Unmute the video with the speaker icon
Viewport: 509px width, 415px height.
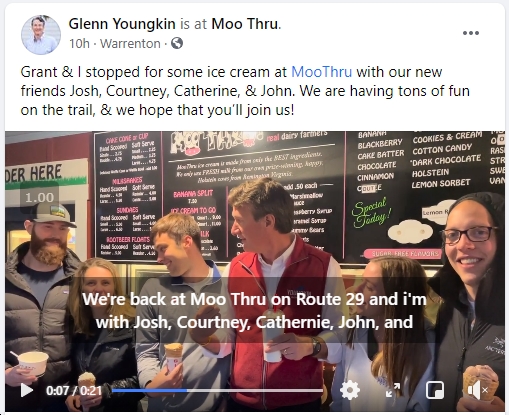pyautogui.click(x=477, y=390)
